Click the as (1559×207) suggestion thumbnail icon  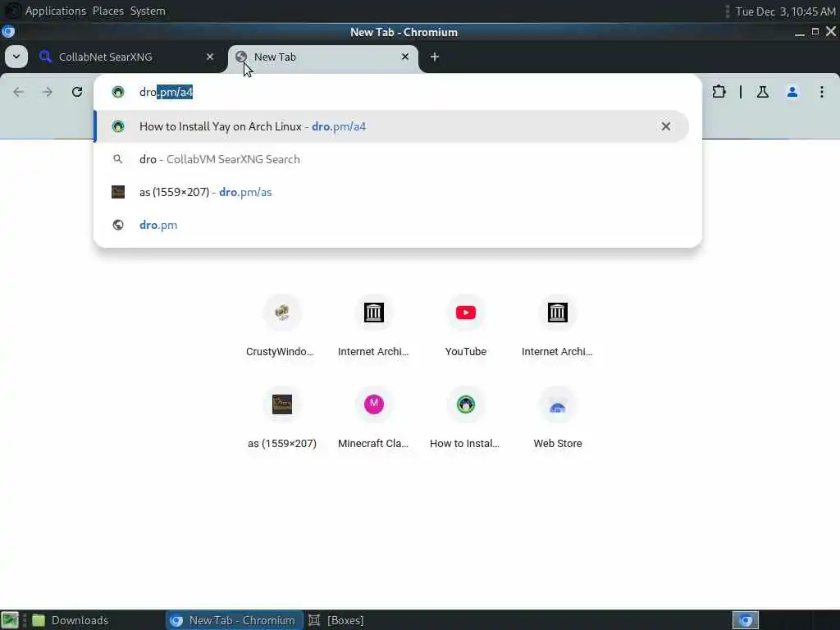118,192
